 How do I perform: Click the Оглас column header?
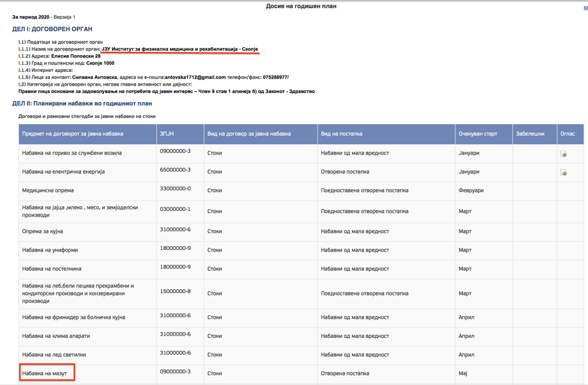coord(570,134)
